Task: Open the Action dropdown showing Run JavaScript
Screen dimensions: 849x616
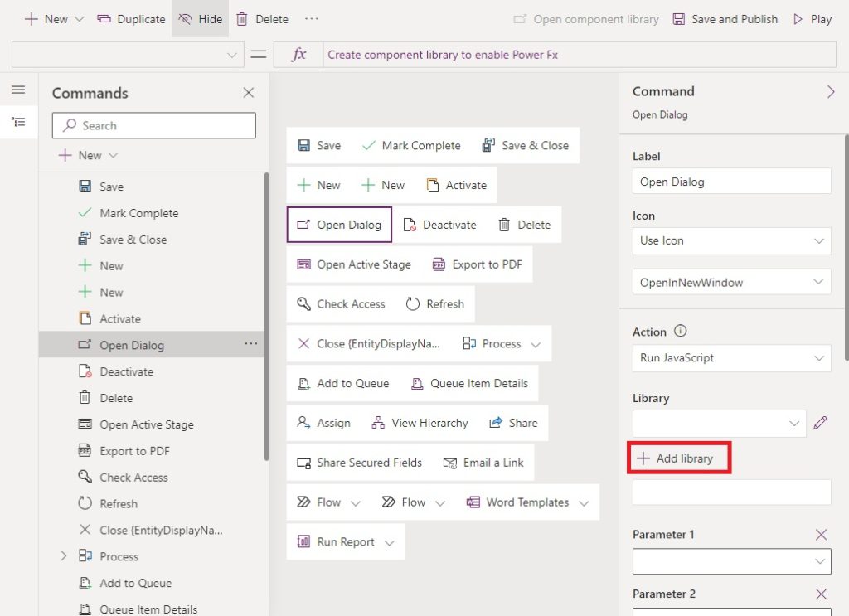Action: tap(731, 358)
